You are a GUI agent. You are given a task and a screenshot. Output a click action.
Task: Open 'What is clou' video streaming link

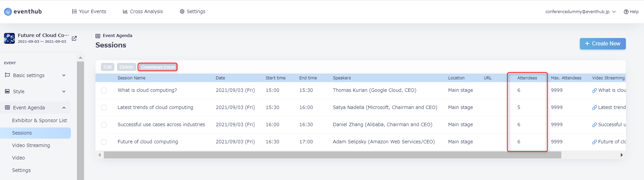pos(612,90)
